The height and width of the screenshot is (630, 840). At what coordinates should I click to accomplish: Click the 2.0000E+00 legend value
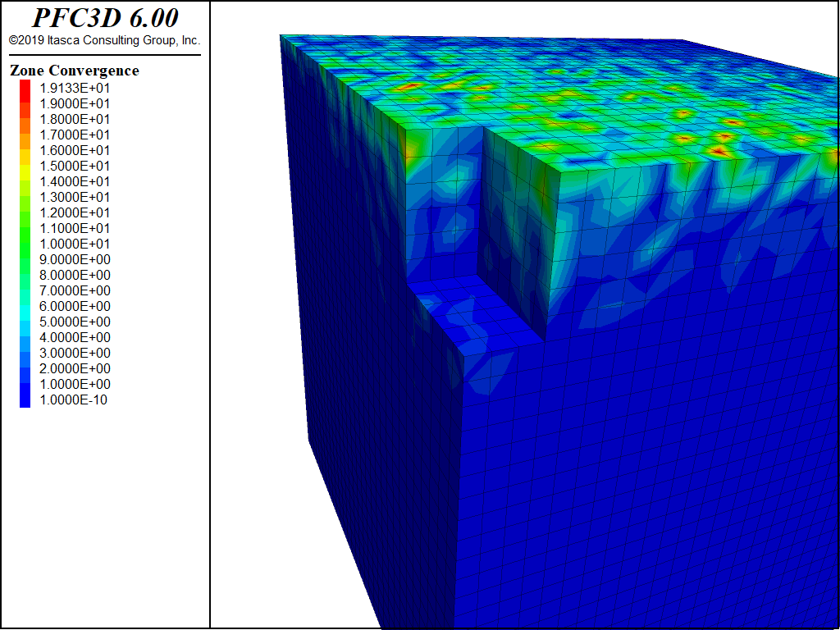pyautogui.click(x=75, y=368)
